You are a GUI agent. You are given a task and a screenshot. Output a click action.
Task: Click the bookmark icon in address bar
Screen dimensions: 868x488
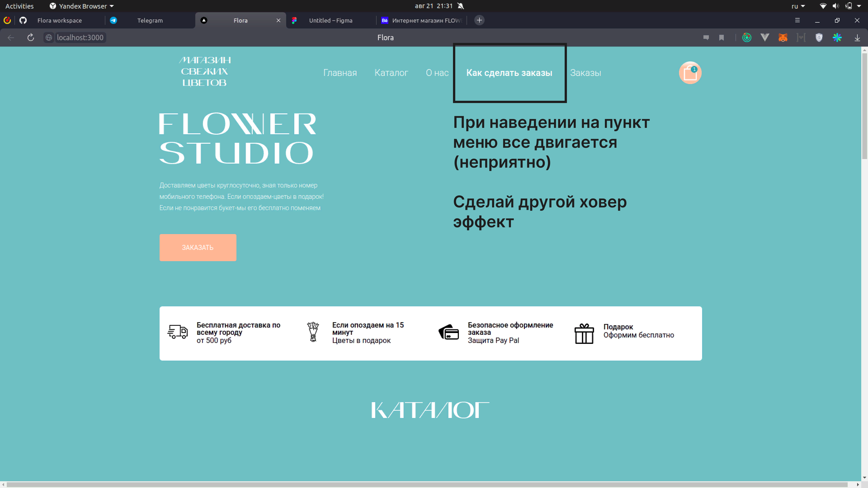[x=722, y=37]
